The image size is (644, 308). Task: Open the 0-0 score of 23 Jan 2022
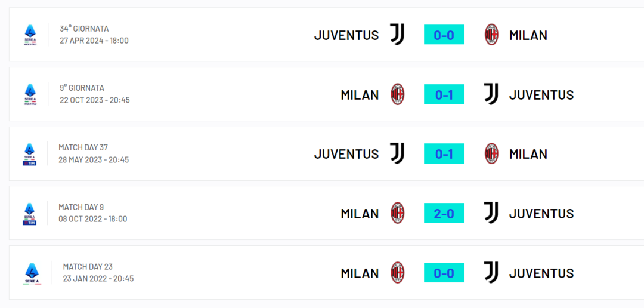(x=444, y=273)
